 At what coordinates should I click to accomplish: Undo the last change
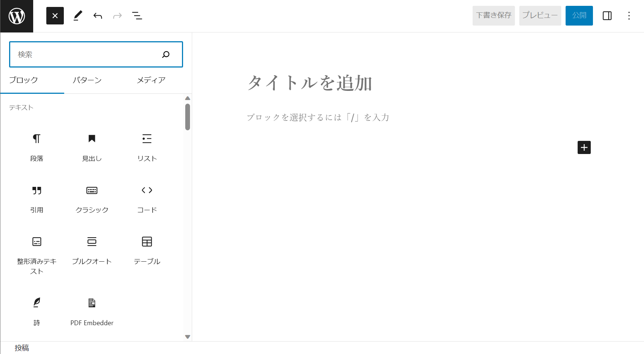[x=97, y=16]
